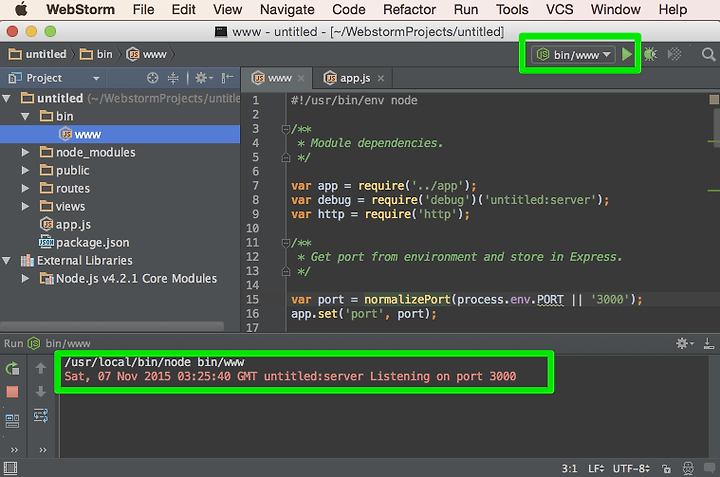
Task: Click www breadcrumb in navigation bar
Action: [146, 55]
